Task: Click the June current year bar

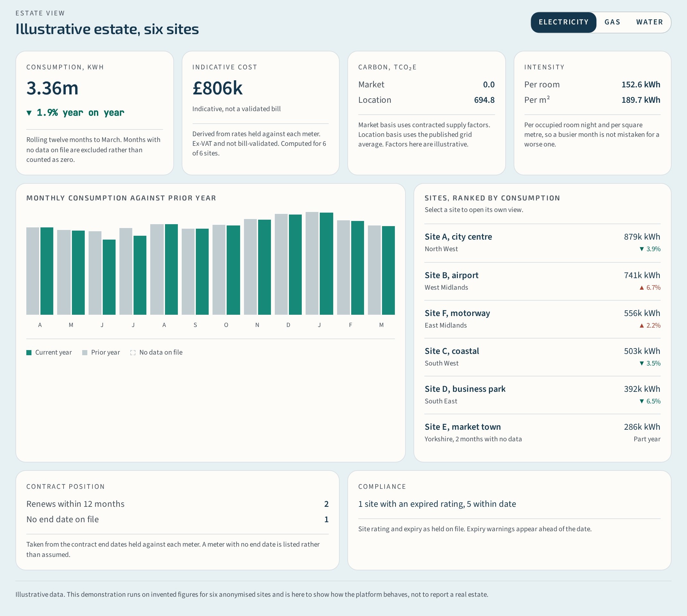Action: tap(109, 277)
